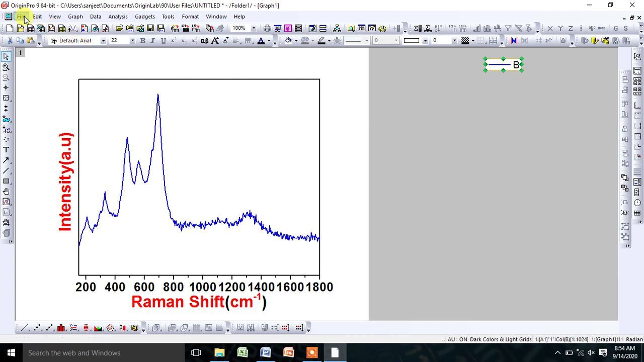Open the Format menu
644x362 pixels.
[x=190, y=17]
